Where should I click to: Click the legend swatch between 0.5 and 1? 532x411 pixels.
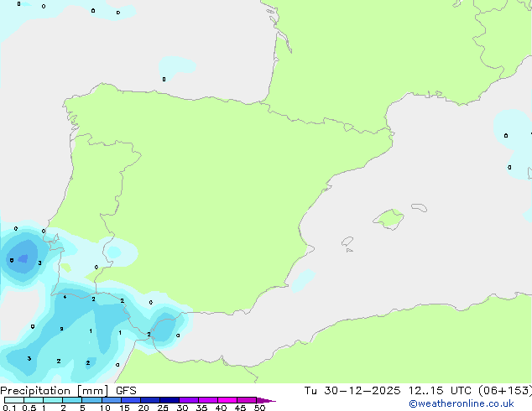click(x=34, y=400)
